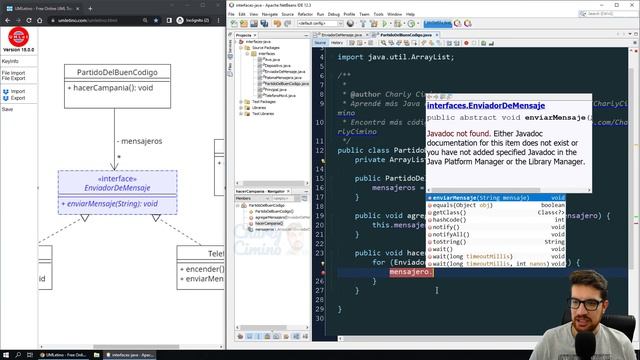Select enviarMensaje(String mensaje) completion item
The image size is (640, 360).
(x=496, y=198)
